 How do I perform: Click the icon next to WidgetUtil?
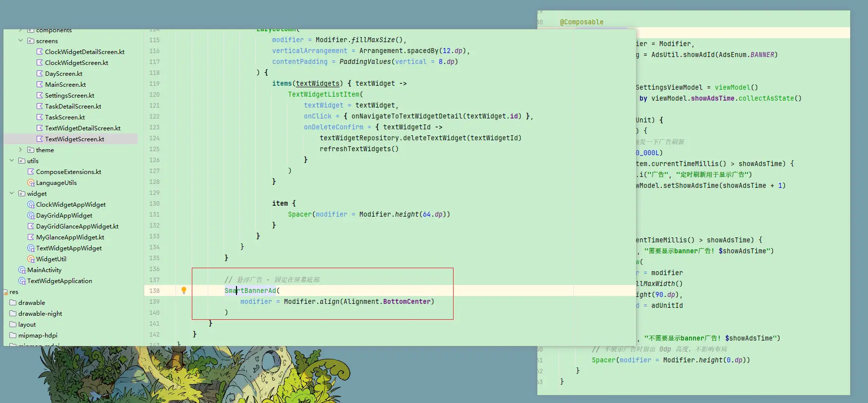click(x=31, y=259)
